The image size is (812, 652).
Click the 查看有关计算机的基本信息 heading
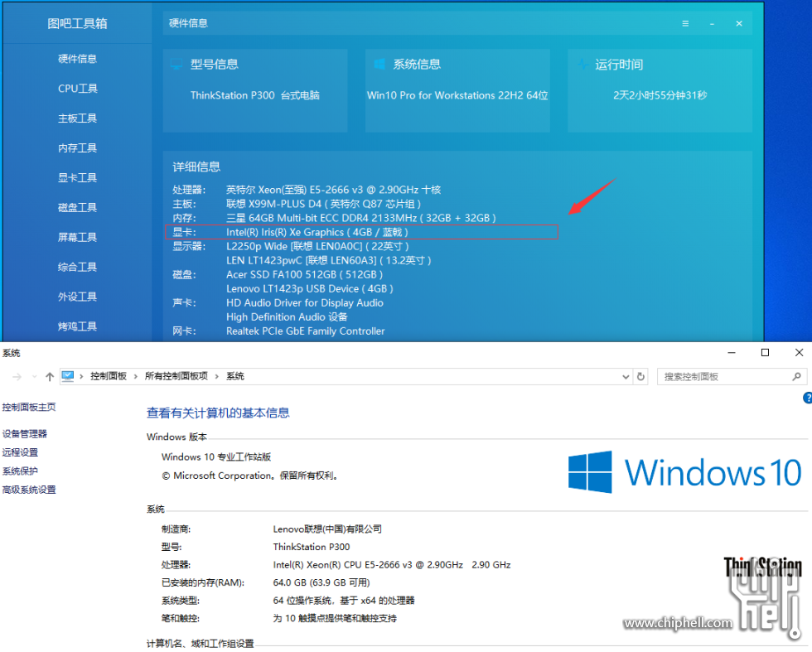[218, 413]
